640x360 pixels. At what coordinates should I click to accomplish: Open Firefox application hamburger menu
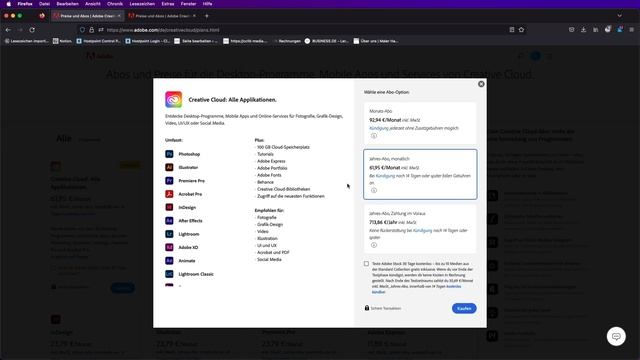(x=631, y=30)
